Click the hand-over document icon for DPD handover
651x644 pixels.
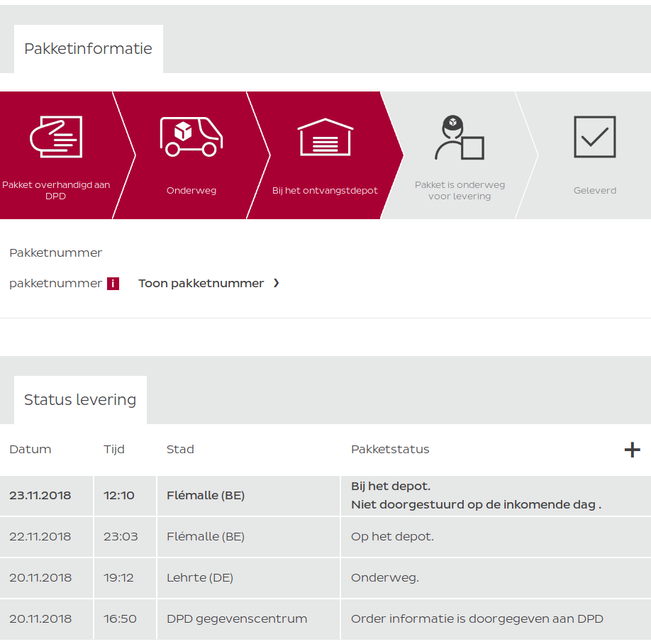coord(56,137)
